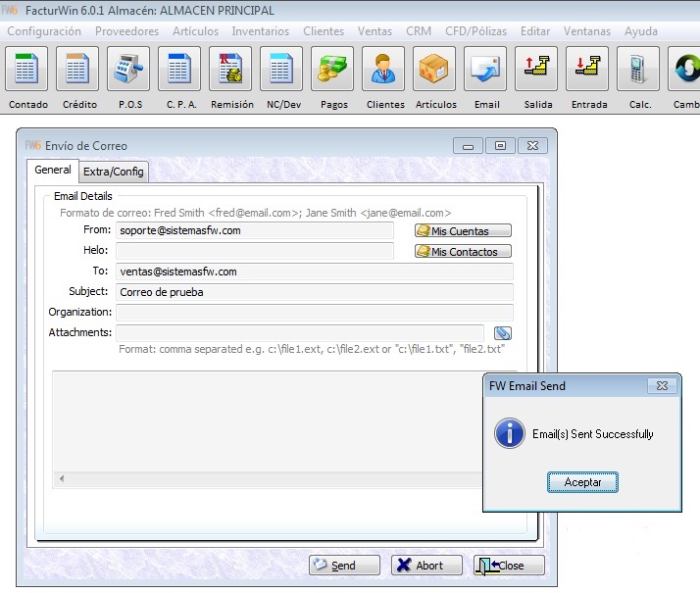Switch to the General tab
700x593 pixels.
click(x=53, y=170)
